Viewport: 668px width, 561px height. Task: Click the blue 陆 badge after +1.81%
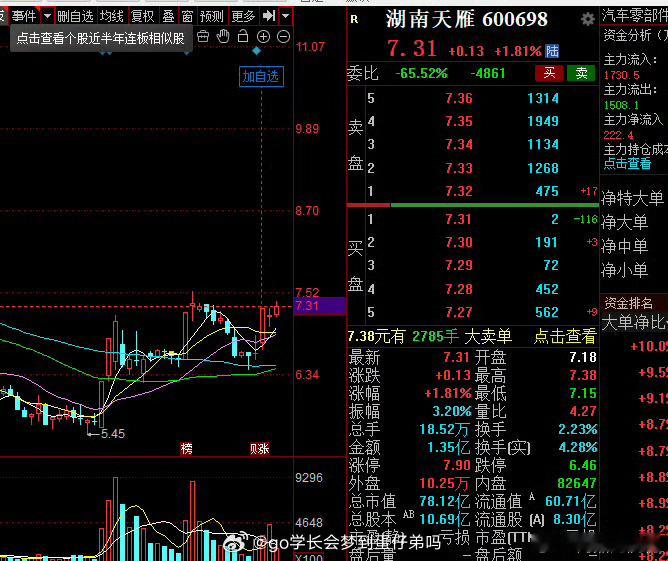pyautogui.click(x=552, y=51)
